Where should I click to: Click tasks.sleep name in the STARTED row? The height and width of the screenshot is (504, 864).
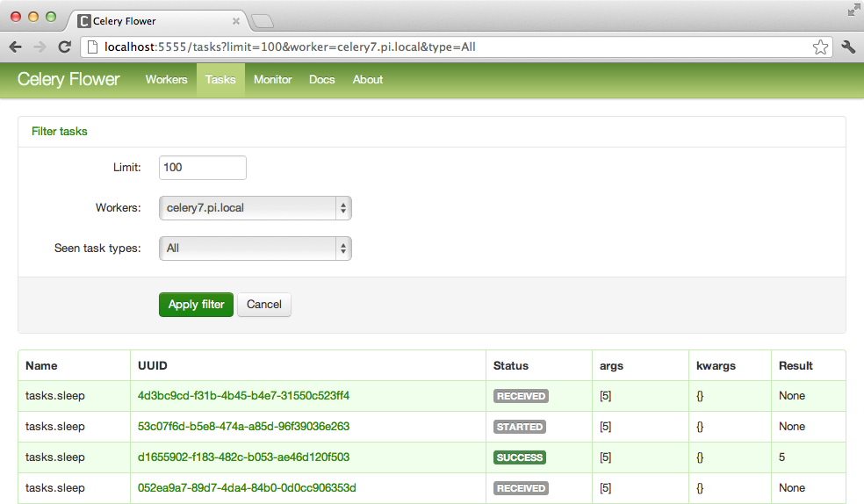click(x=55, y=427)
